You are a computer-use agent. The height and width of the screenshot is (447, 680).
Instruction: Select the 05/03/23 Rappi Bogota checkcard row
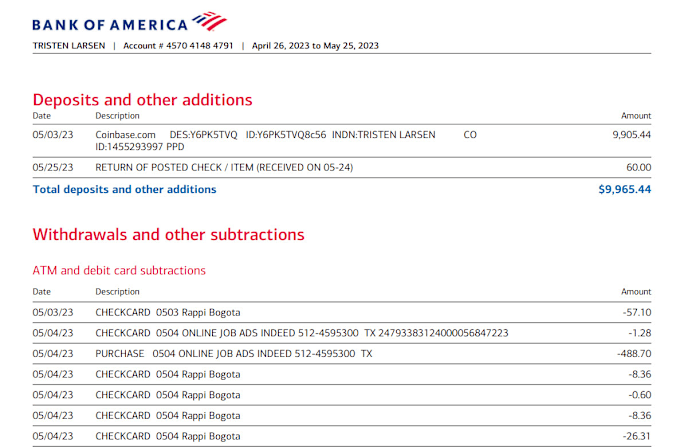tap(342, 313)
